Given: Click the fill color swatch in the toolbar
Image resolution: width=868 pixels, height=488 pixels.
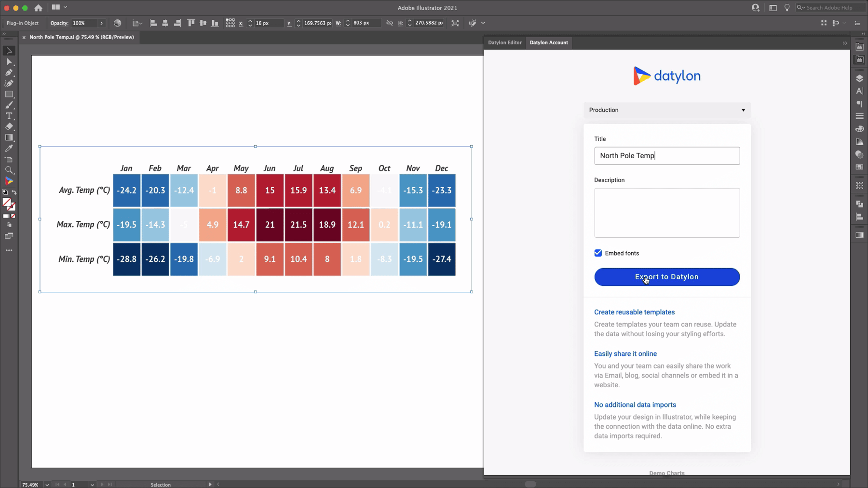Looking at the screenshot, I should click(x=7, y=203).
